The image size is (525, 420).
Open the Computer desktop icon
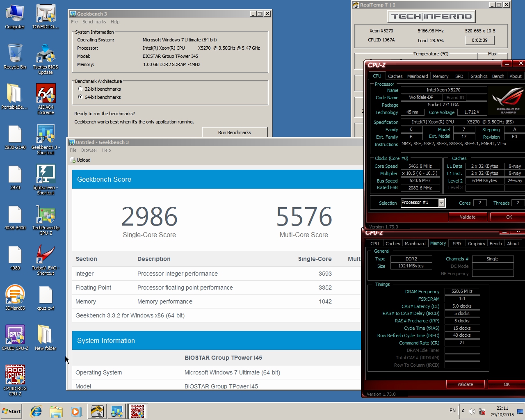[15, 17]
